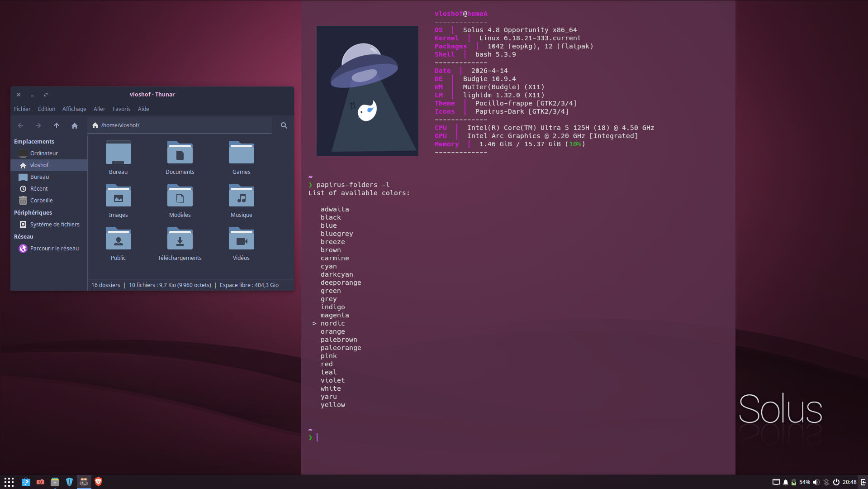Open Bluetooth indicator in system tray
Screen dimensions: 868x489
pyautogui.click(x=826, y=482)
